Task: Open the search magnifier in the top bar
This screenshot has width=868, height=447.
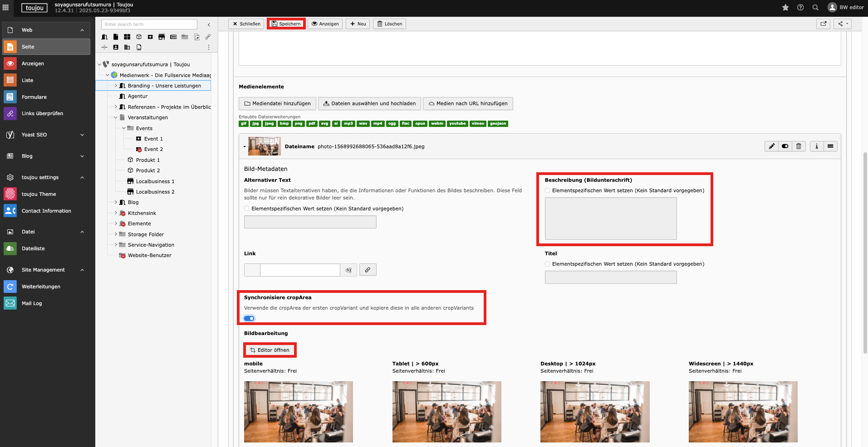Action: pyautogui.click(x=815, y=7)
